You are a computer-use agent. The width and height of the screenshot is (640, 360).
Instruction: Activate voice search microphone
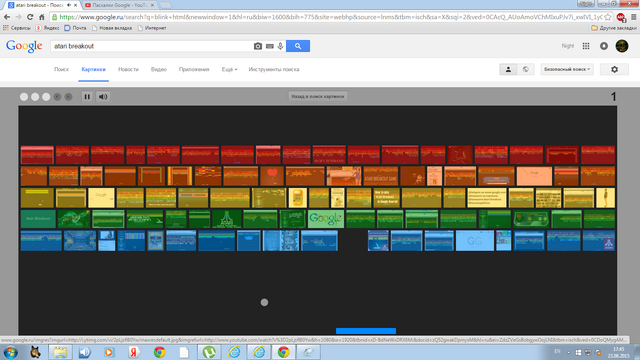[280, 46]
